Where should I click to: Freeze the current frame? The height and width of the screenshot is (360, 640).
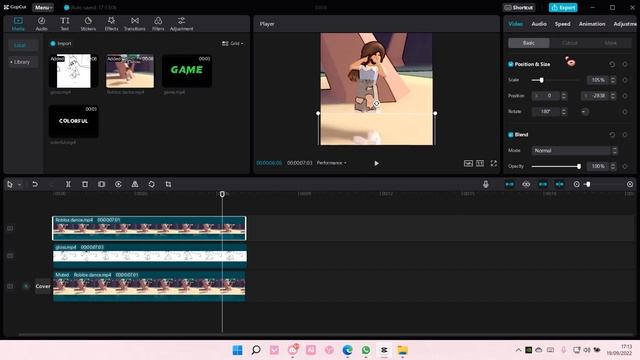pyautogui.click(x=102, y=184)
